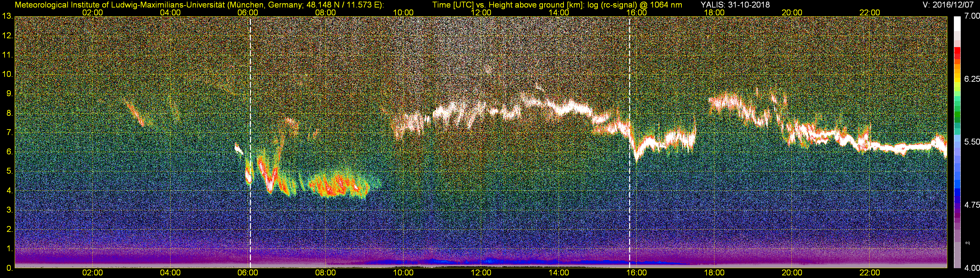Screen dimensions: 980x278
Task: Click the 06:00 label on the top time axis
Action: coord(248,12)
